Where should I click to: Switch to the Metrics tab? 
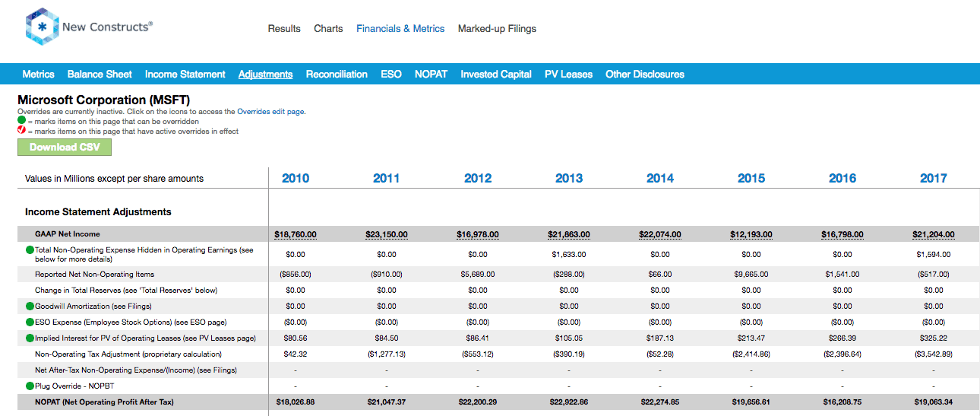38,74
